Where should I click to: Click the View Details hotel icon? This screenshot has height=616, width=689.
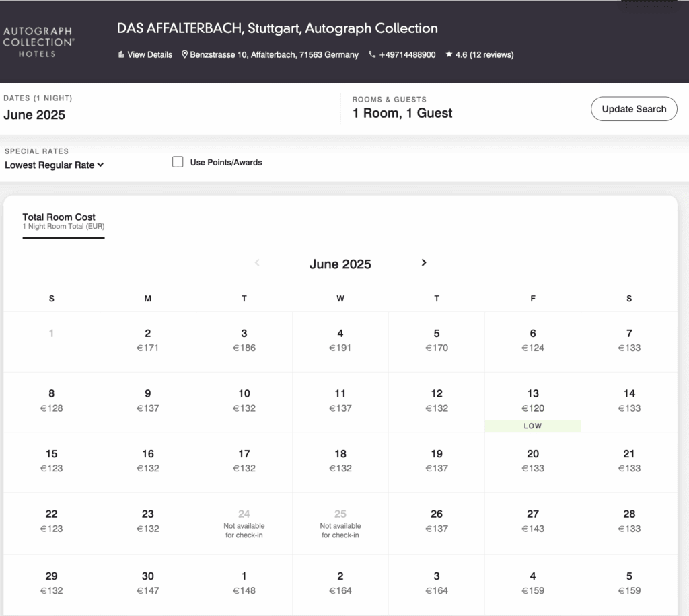click(x=121, y=55)
